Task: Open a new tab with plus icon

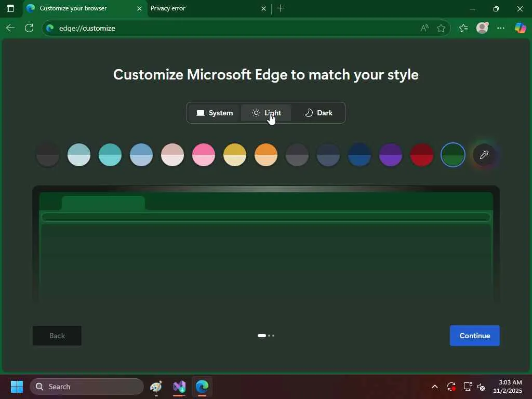Action: [281, 8]
